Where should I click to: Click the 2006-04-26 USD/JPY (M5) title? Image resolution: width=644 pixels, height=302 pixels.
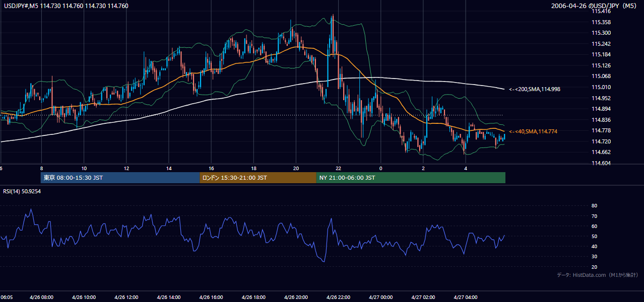click(595, 6)
